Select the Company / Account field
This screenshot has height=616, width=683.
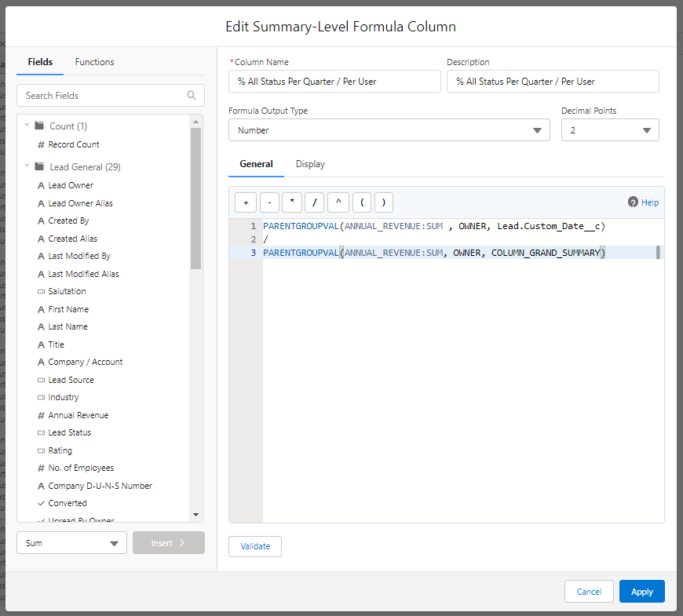[x=86, y=362]
